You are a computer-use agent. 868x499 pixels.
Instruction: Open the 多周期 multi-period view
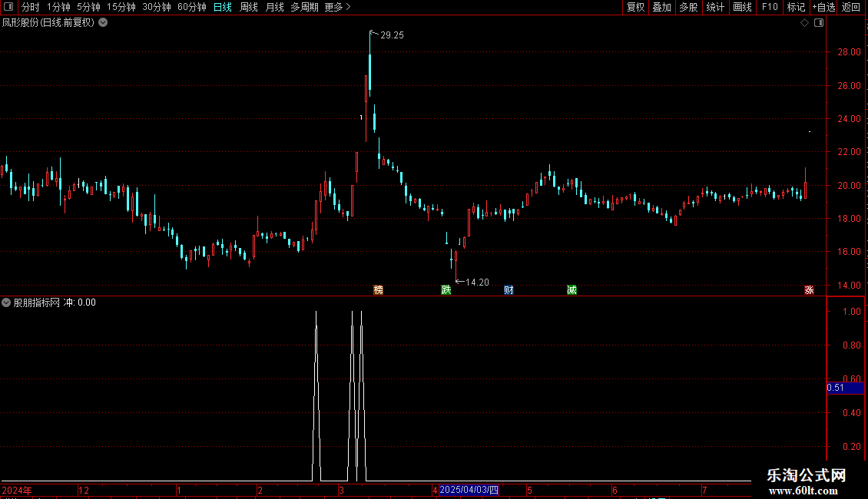click(x=304, y=7)
